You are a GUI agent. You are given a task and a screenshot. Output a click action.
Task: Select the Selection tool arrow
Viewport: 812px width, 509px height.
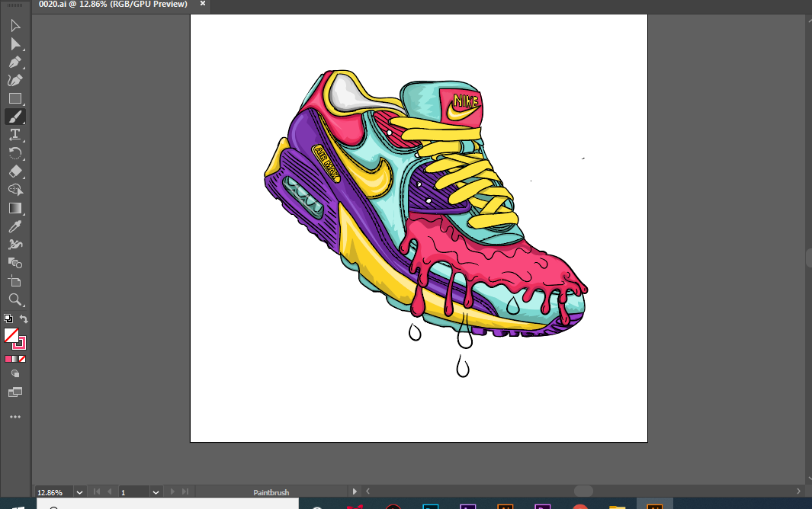[15, 25]
